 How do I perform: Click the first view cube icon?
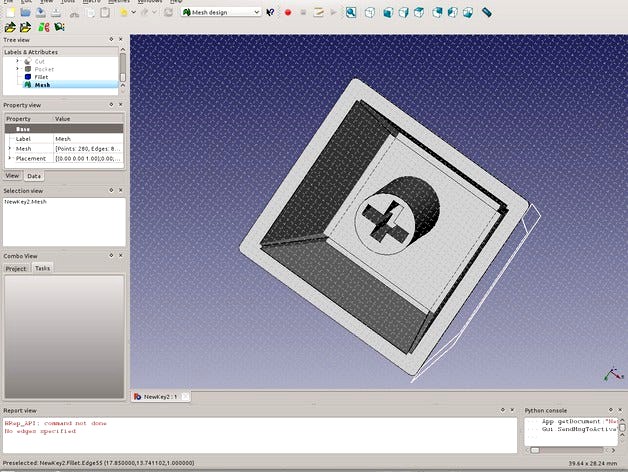click(x=371, y=13)
